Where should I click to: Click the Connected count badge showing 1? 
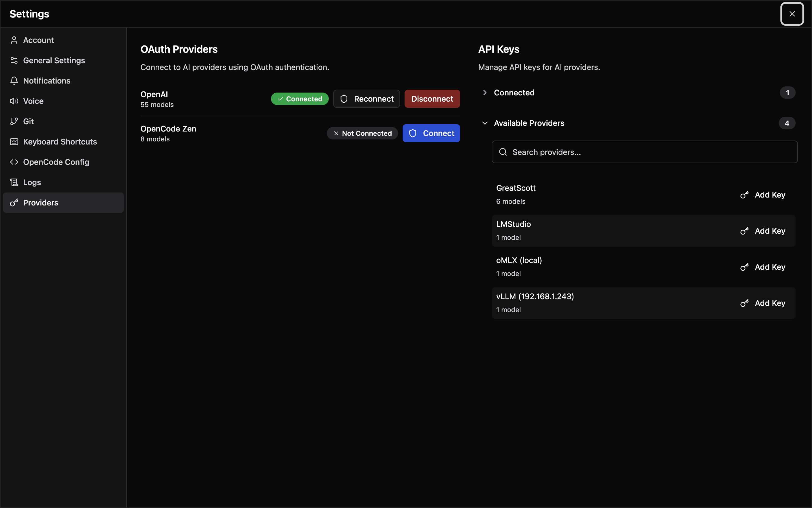coord(787,93)
